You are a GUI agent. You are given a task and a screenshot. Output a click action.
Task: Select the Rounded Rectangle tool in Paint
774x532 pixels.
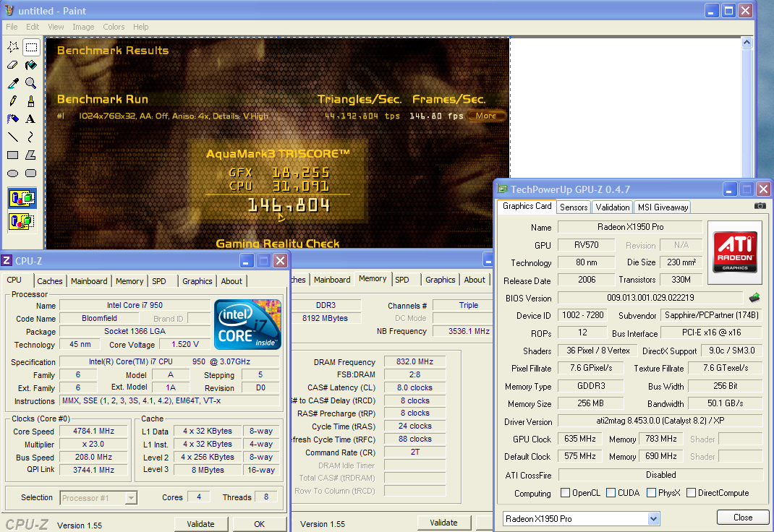click(31, 173)
